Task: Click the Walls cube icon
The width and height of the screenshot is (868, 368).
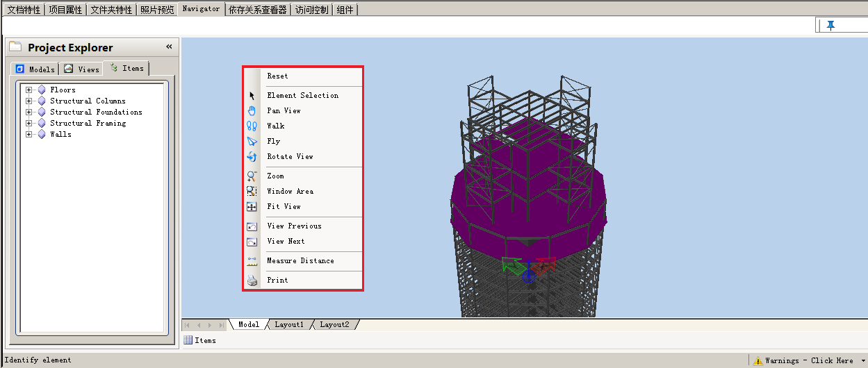Action: [x=42, y=134]
